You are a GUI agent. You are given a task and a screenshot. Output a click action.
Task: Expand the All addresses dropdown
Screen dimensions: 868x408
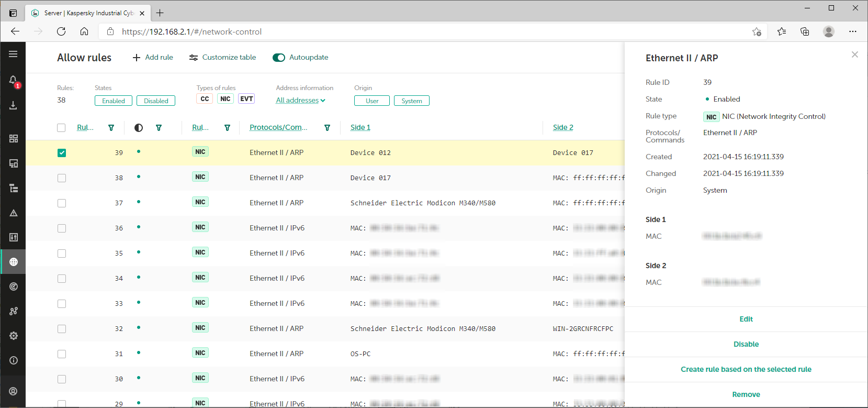pos(300,101)
